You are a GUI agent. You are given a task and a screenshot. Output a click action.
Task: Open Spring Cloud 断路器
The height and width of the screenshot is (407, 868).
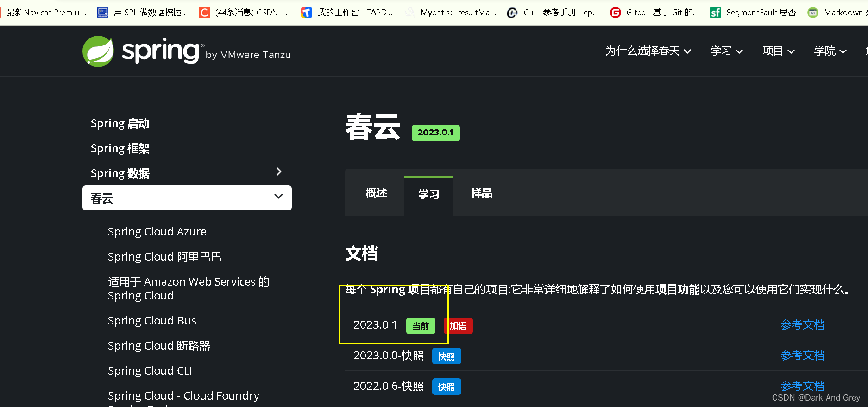pyautogui.click(x=159, y=346)
